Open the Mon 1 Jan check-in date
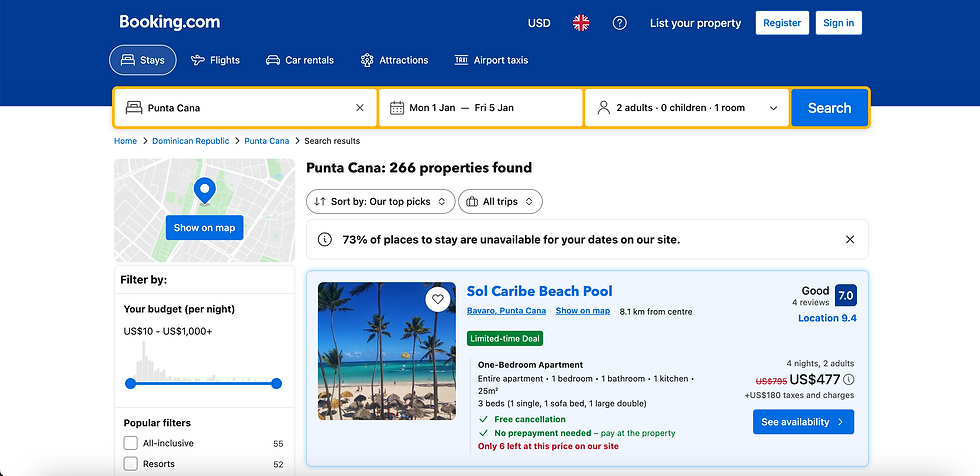This screenshot has width=980, height=476. tap(432, 107)
